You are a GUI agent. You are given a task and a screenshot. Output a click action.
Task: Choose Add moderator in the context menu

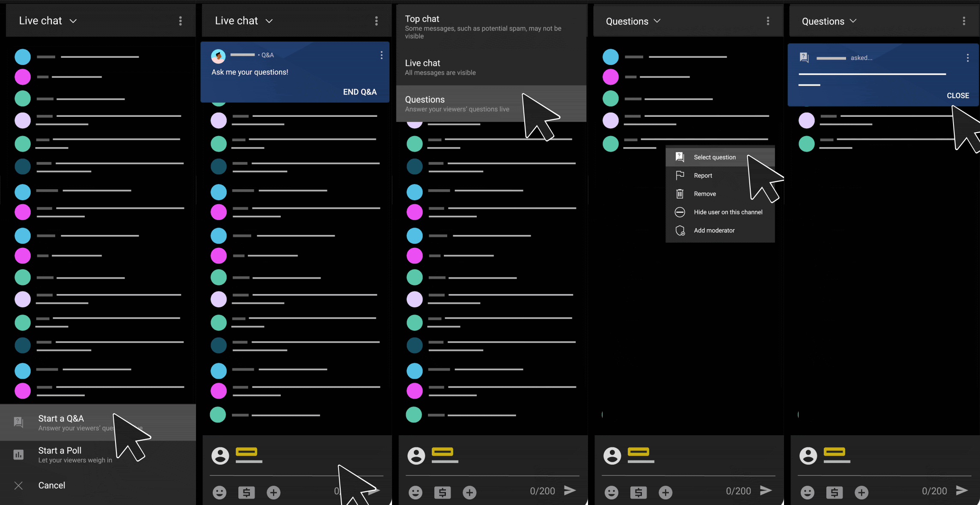(x=720, y=230)
